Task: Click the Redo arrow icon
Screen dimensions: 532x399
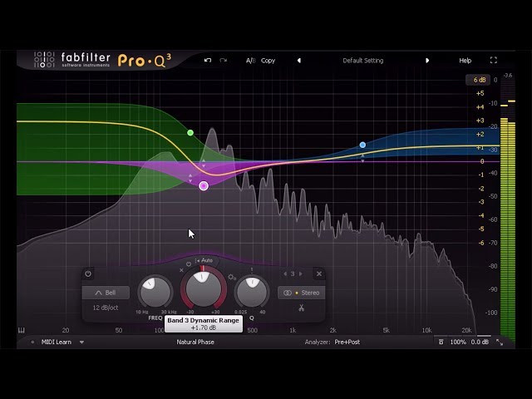Action: coord(224,61)
